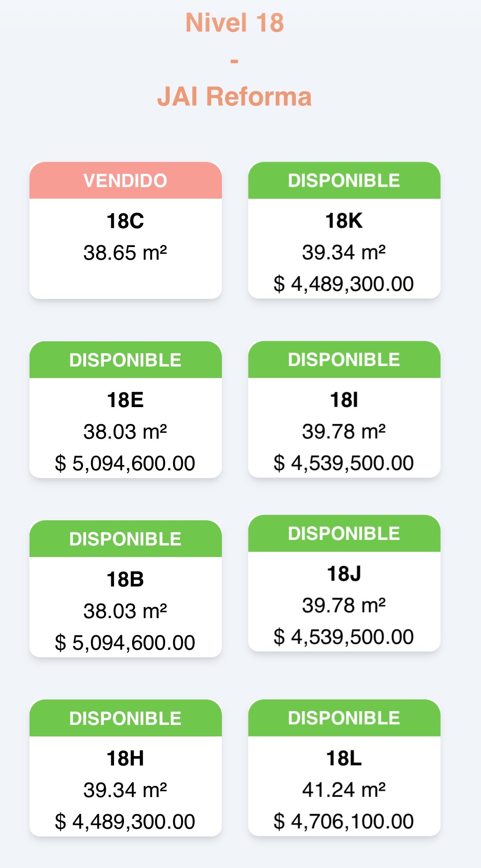Image resolution: width=481 pixels, height=868 pixels.
Task: Click the JAI Reforma title text
Action: click(x=234, y=97)
